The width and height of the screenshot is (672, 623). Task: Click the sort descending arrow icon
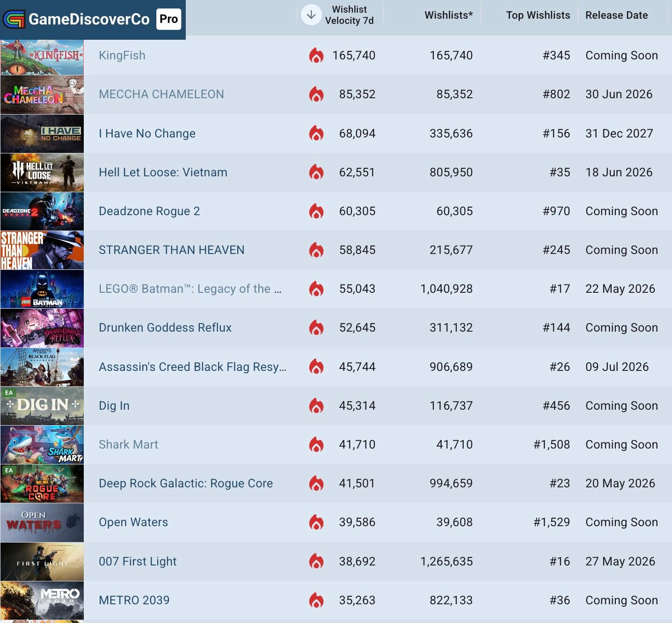coord(311,15)
